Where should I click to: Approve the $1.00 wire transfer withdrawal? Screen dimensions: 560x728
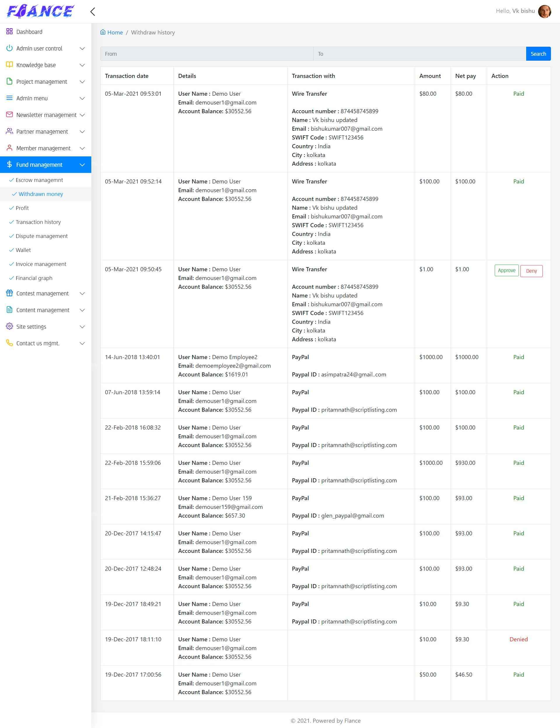(506, 271)
